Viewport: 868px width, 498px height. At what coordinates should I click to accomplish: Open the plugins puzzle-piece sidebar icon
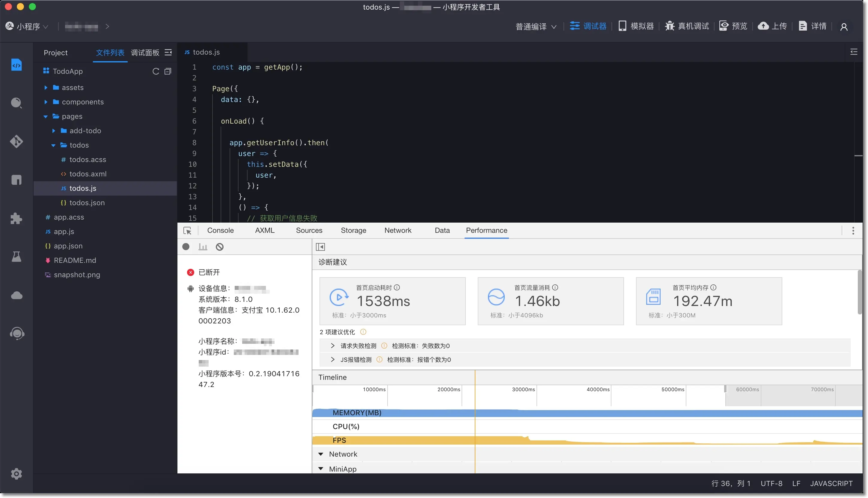(16, 218)
